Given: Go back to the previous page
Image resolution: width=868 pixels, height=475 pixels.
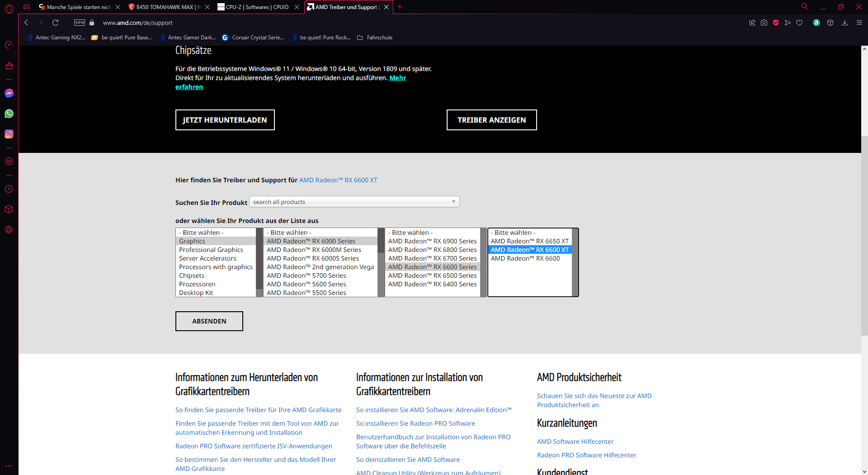Looking at the screenshot, I should click(x=26, y=23).
